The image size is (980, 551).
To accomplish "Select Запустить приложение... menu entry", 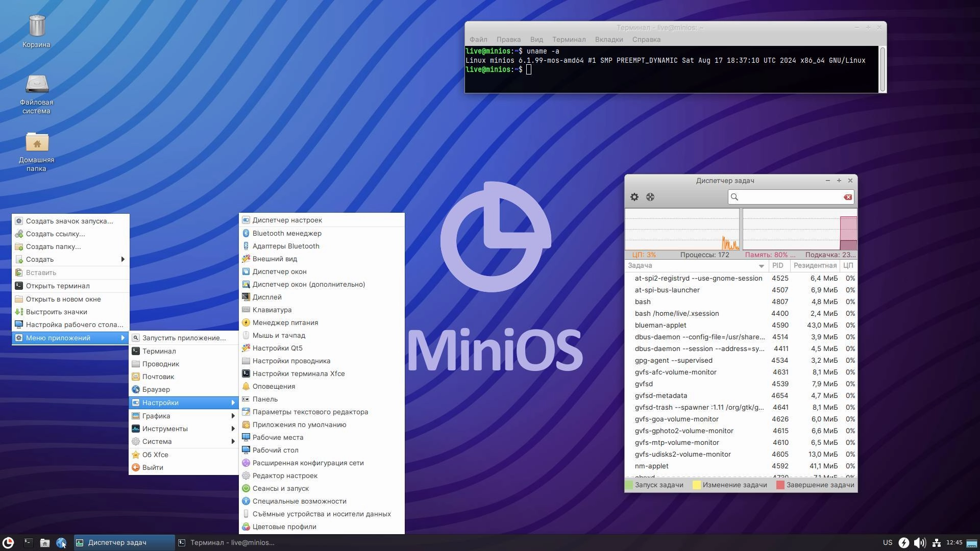I will click(x=184, y=338).
